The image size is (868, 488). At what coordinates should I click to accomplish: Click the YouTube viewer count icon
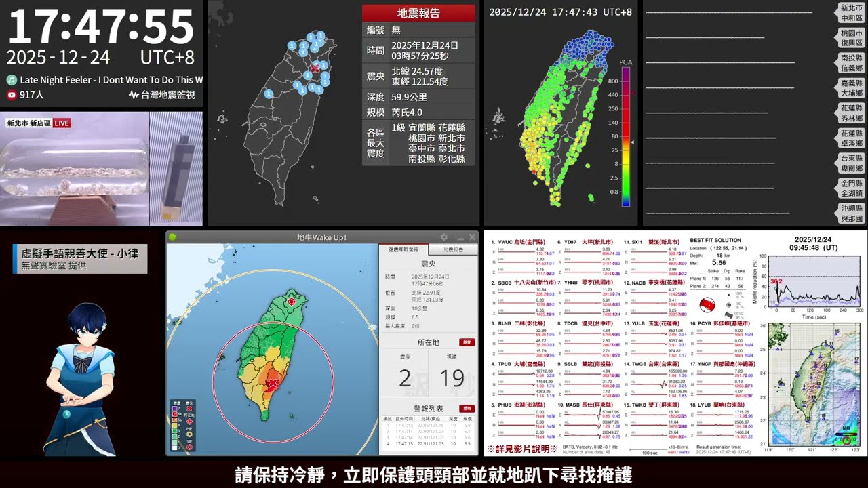tap(12, 96)
